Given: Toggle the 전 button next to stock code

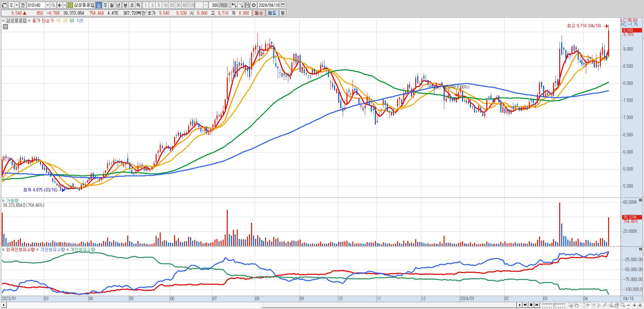Looking at the screenshot, I should (x=23, y=5).
